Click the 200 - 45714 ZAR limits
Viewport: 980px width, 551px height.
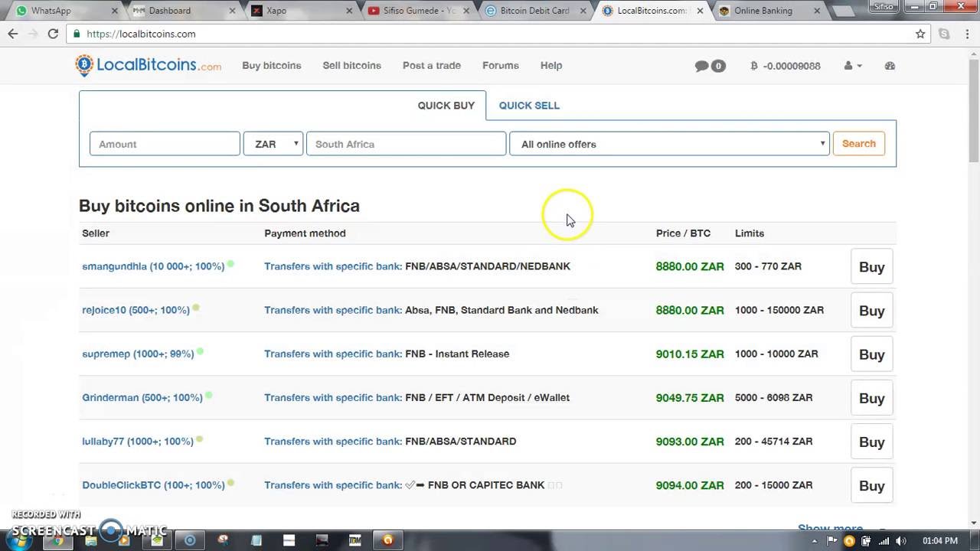[773, 441]
